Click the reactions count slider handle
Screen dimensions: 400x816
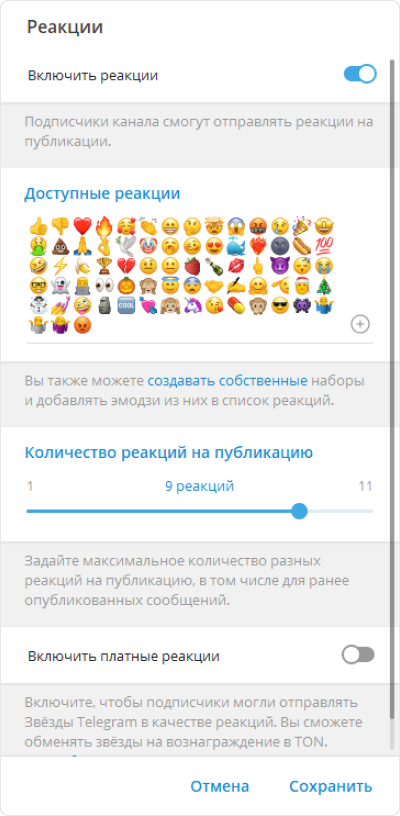(299, 511)
